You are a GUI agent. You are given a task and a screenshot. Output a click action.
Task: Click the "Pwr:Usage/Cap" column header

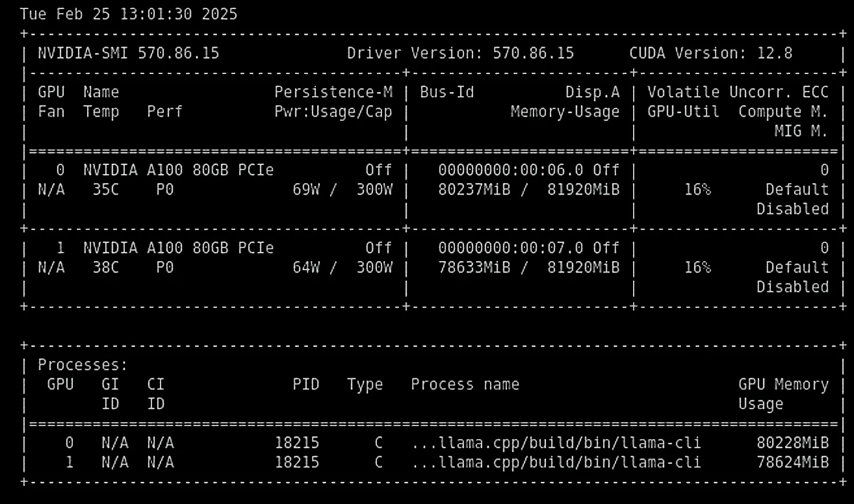334,111
